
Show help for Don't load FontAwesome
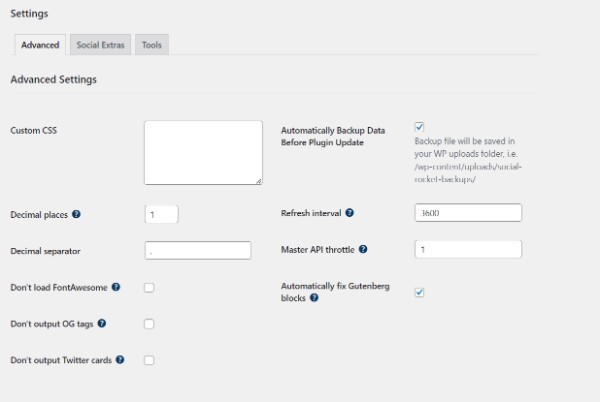(x=116, y=287)
